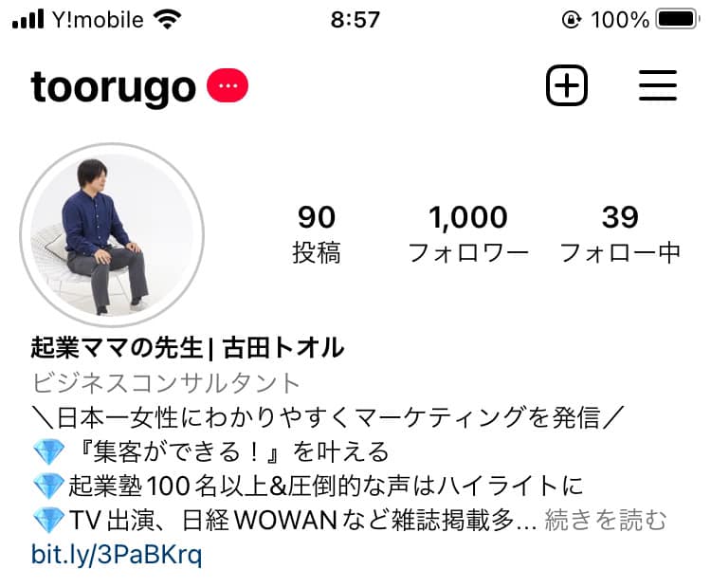Open the 1,000 フォロワー followers list
This screenshot has width=711, height=588.
tap(468, 233)
